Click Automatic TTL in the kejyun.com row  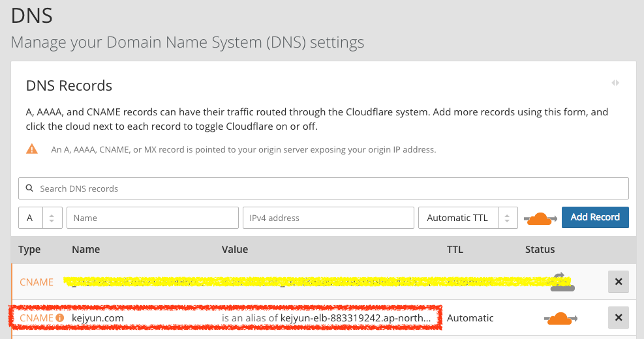pyautogui.click(x=470, y=318)
